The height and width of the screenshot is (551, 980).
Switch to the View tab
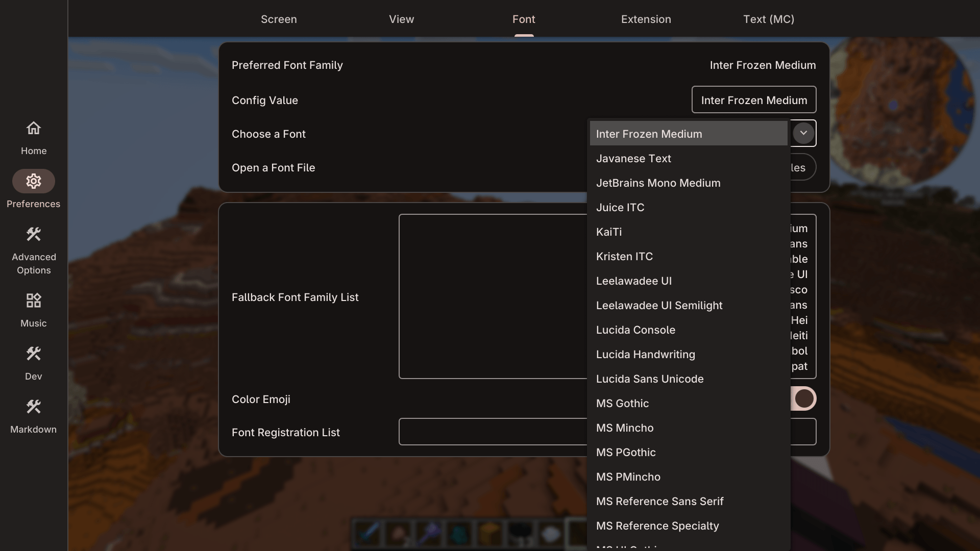point(401,19)
